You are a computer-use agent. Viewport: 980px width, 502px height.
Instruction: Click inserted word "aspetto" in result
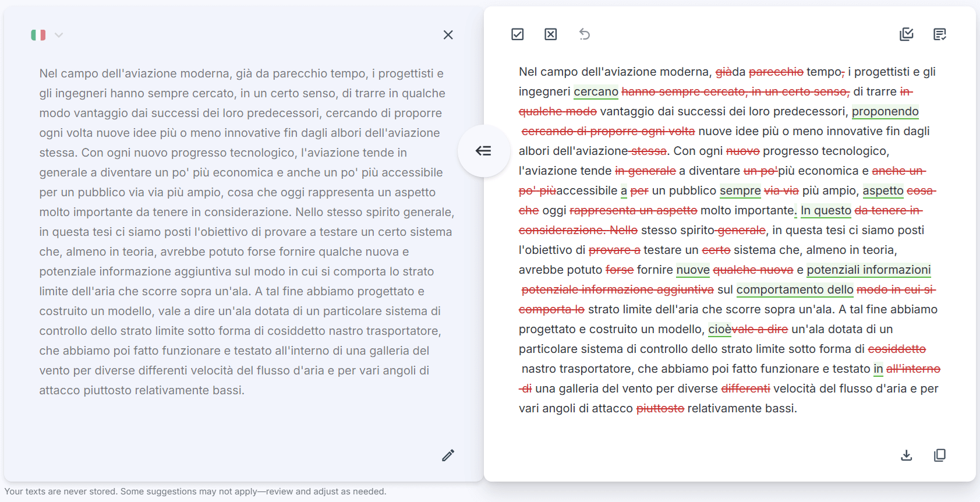click(x=883, y=190)
